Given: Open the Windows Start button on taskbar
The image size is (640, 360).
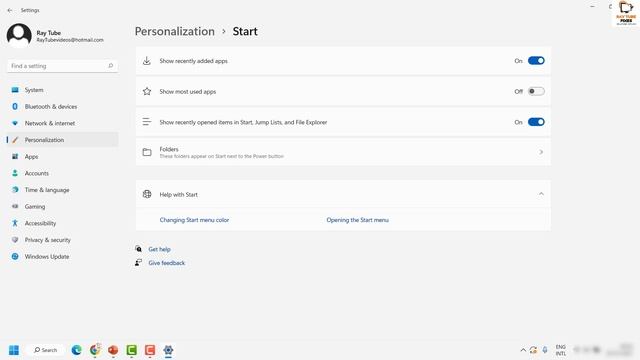Looking at the screenshot, I should [x=14, y=350].
